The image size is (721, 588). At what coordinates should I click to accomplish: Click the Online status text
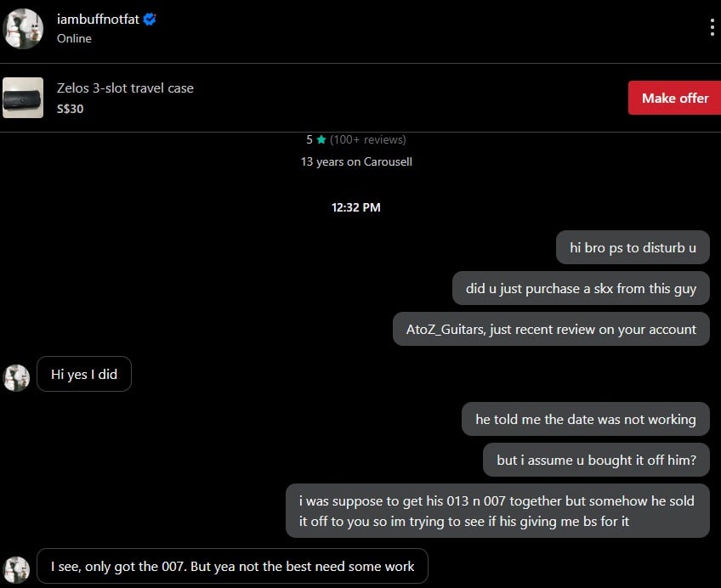coord(74,38)
